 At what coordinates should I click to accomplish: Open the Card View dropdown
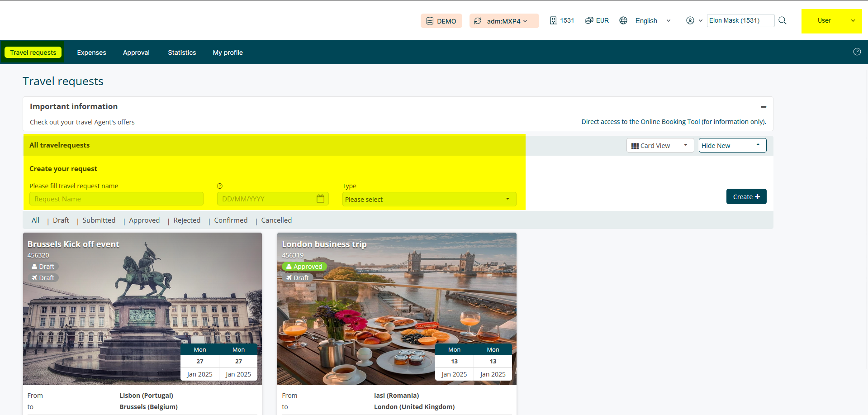659,145
